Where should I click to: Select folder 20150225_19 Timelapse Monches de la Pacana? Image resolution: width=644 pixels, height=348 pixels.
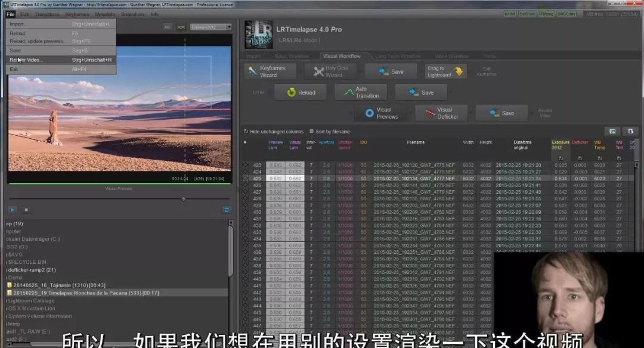pyautogui.click(x=86, y=293)
